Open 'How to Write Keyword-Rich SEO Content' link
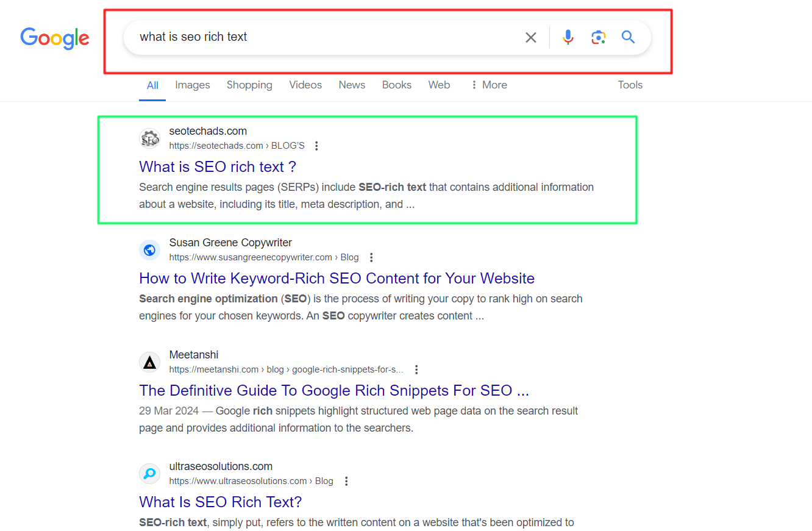812x531 pixels. 337,278
